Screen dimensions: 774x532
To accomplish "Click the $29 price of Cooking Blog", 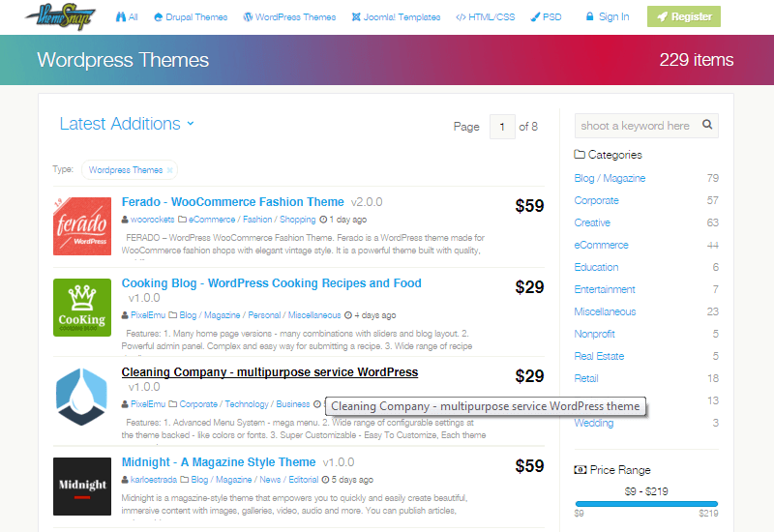I will 529,286.
